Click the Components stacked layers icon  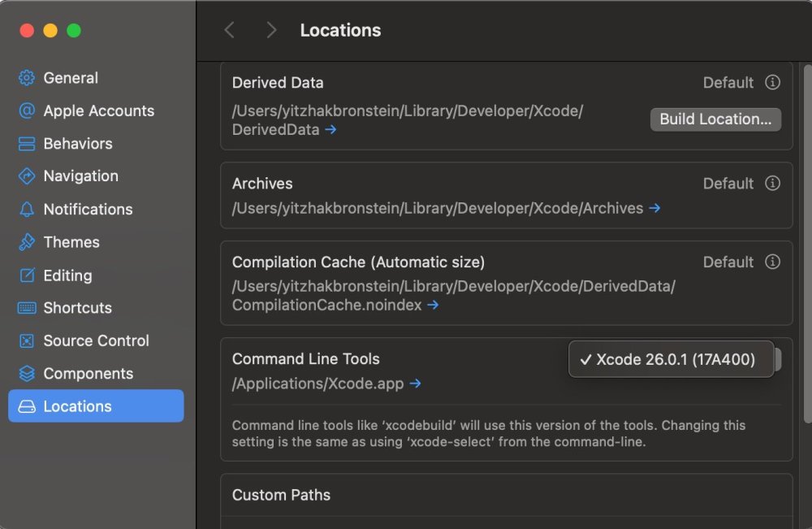coord(27,374)
